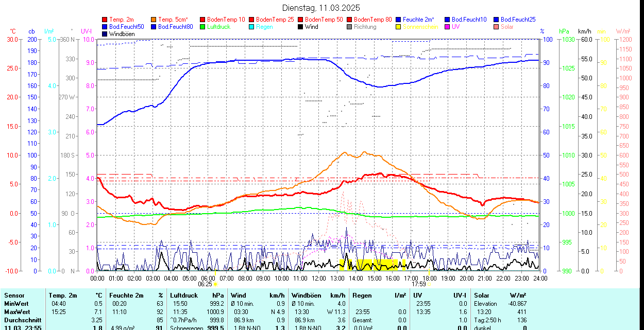Click the magenta UV-I axis unit label
Viewport: 644px width, 330px height.
pyautogui.click(x=86, y=31)
